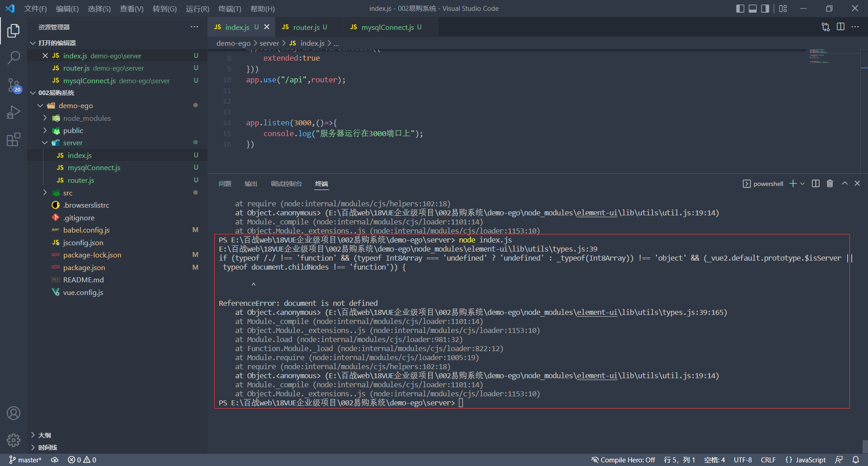
Task: Toggle the bottom panel layout button
Action: point(753,9)
